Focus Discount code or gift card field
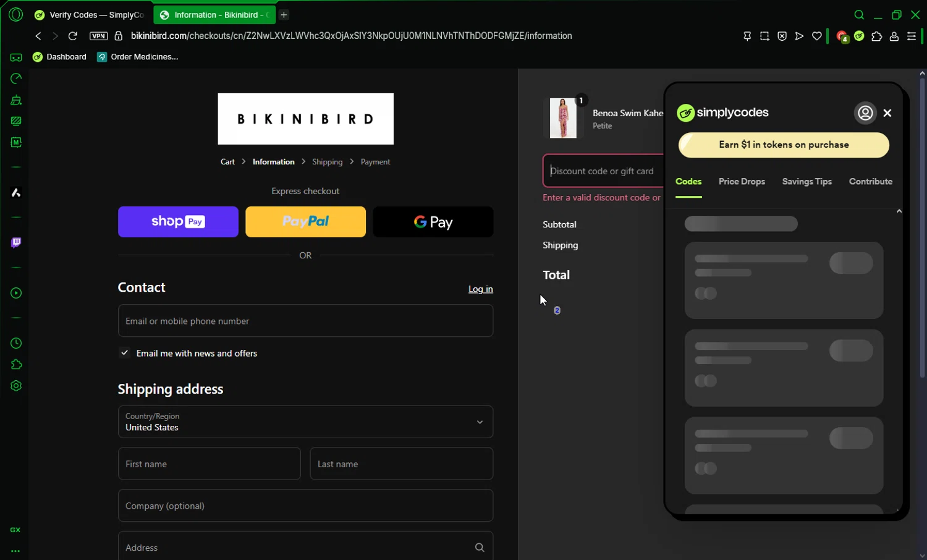 pyautogui.click(x=603, y=171)
